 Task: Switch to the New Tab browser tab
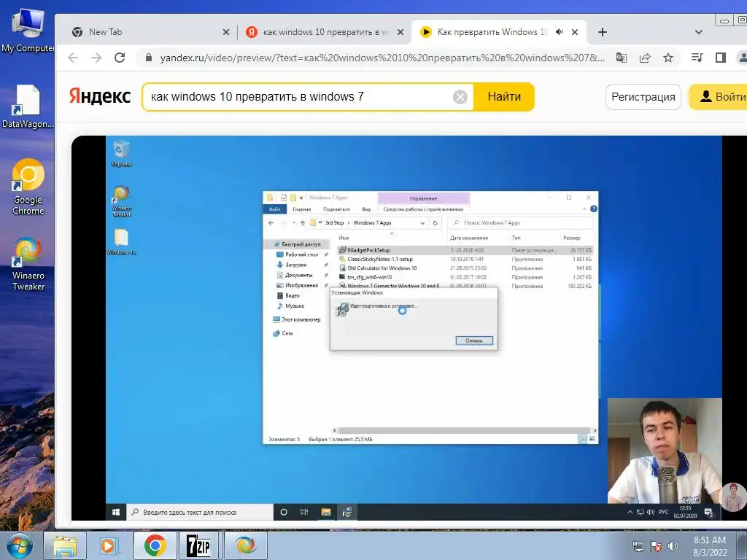pos(150,32)
